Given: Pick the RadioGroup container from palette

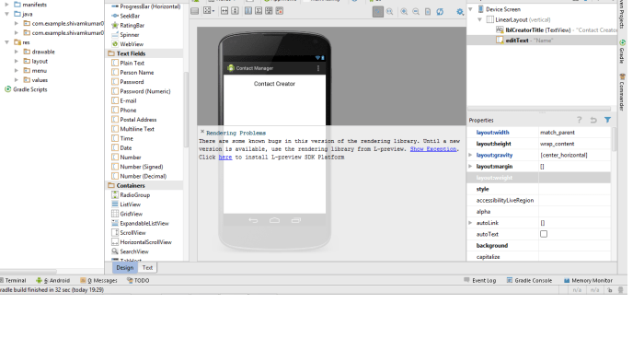Looking at the screenshot, I should 131,195.
